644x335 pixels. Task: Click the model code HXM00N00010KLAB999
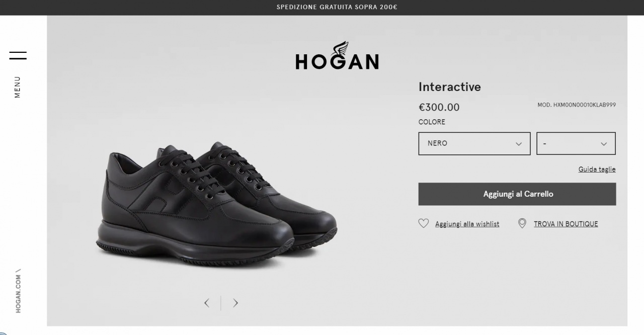click(577, 105)
